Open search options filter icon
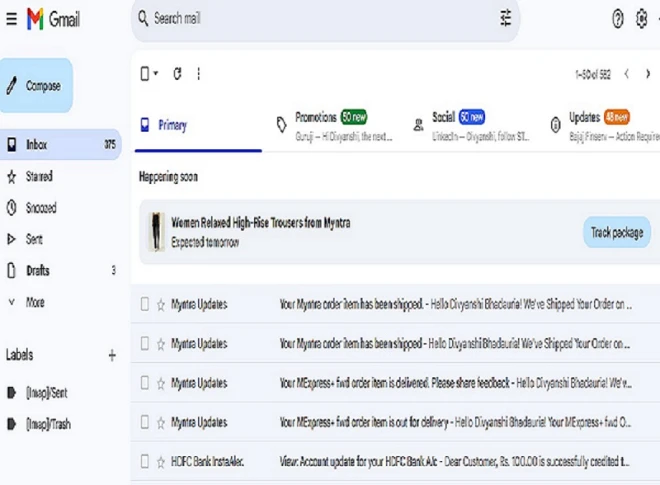This screenshot has width=660, height=485. click(506, 18)
